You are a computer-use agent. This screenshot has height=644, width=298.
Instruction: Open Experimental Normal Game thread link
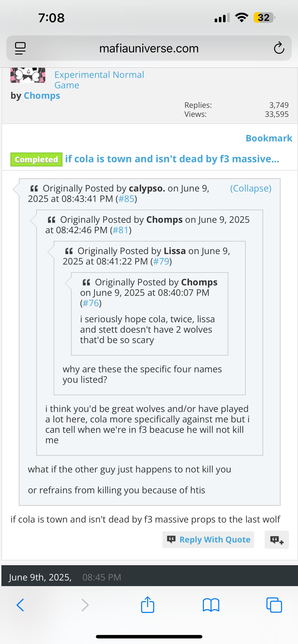click(x=99, y=80)
